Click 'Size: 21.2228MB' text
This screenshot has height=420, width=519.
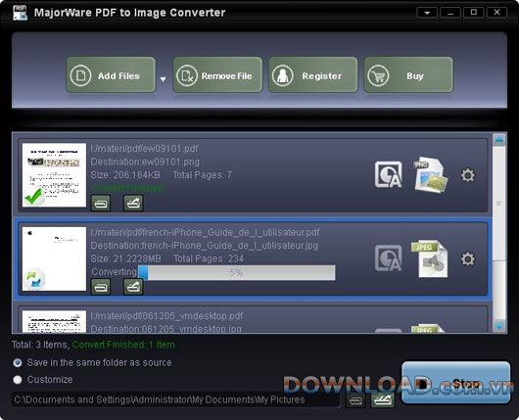[125, 258]
